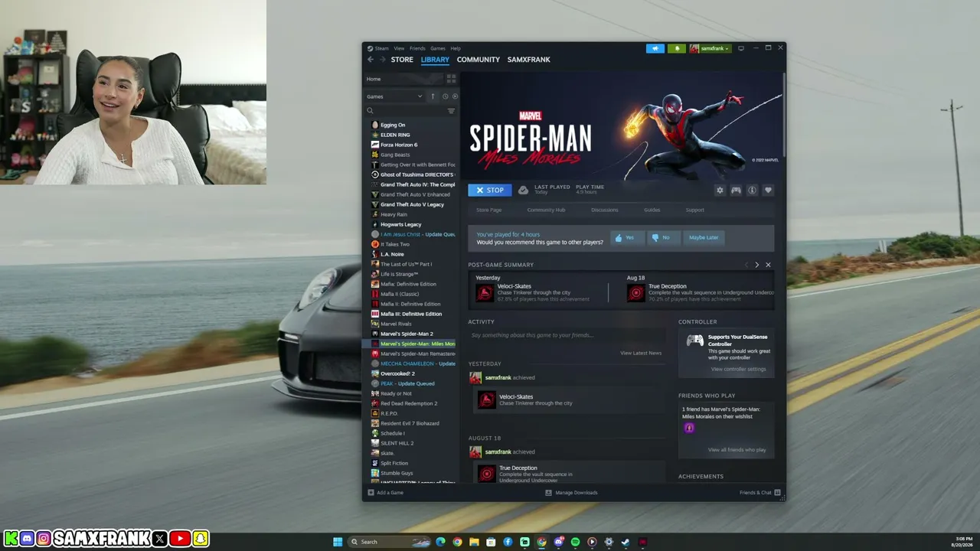Open the Support link
This screenshot has width=980, height=551.
pyautogui.click(x=694, y=210)
